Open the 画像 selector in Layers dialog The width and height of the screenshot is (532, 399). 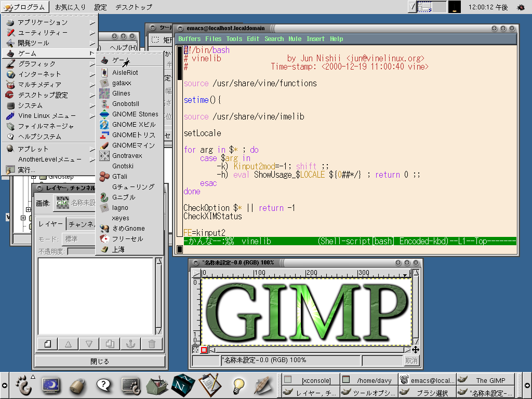tap(75, 203)
